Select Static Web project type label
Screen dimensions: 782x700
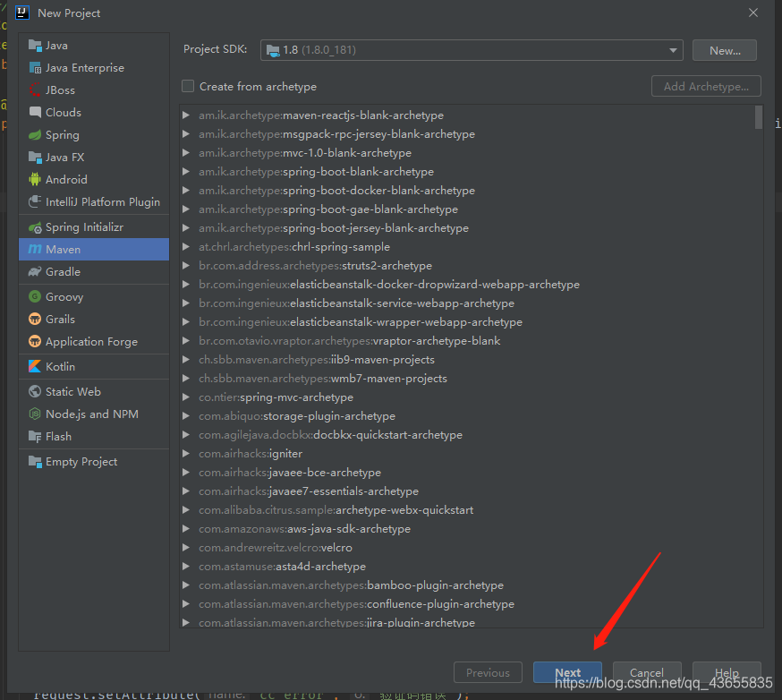(73, 392)
